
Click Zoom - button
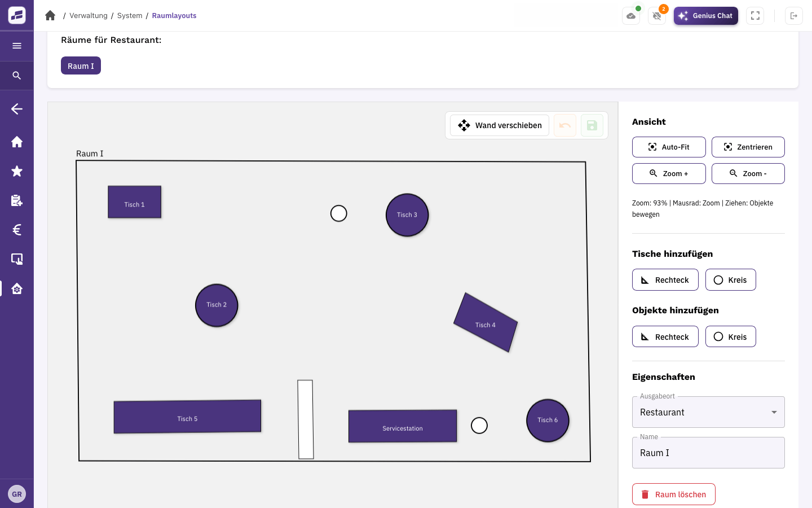pyautogui.click(x=748, y=173)
